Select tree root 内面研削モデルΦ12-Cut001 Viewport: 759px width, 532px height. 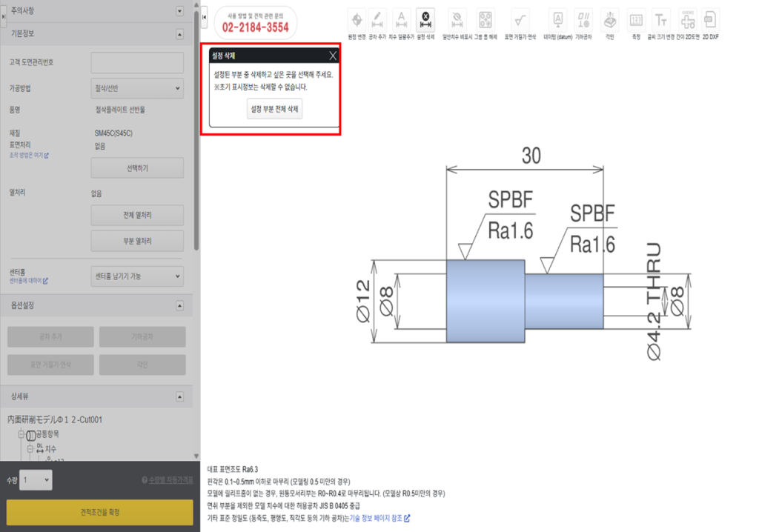pyautogui.click(x=55, y=419)
